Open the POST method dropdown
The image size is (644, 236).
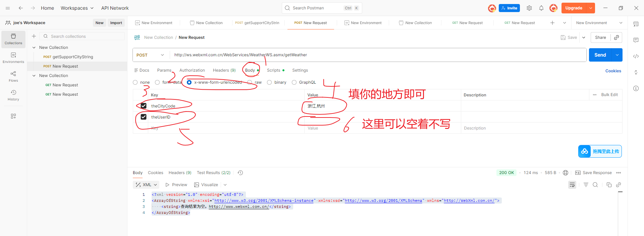pyautogui.click(x=151, y=55)
